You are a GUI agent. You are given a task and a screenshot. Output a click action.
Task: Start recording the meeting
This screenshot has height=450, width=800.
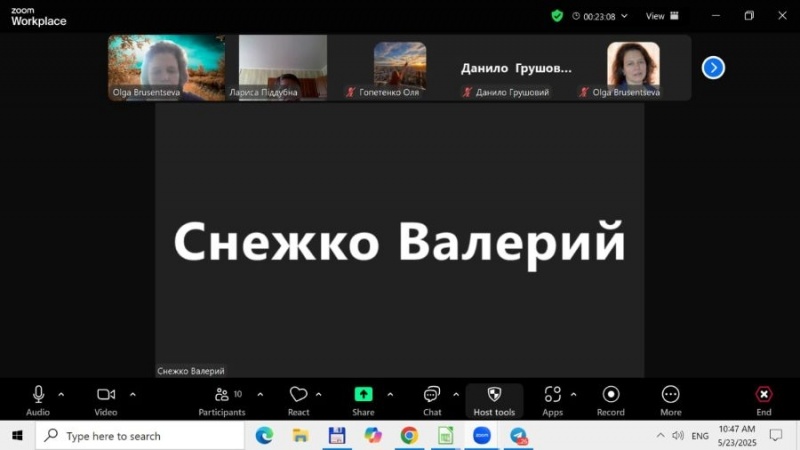pyautogui.click(x=611, y=400)
